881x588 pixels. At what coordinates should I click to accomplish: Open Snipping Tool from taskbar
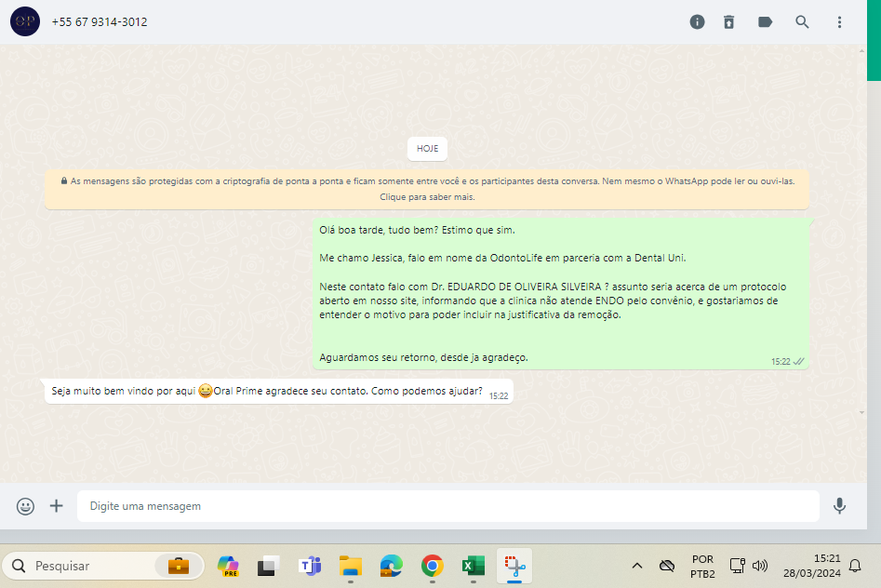[x=514, y=566]
